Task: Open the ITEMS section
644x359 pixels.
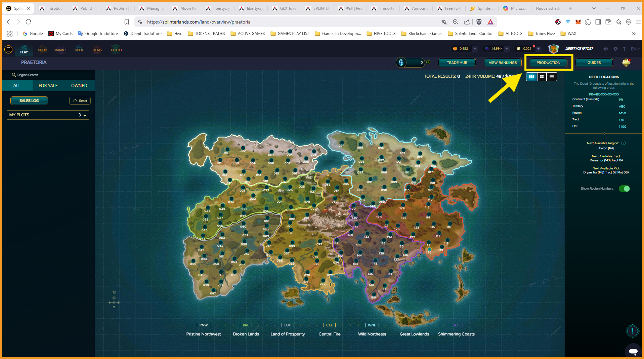Action: (x=97, y=50)
